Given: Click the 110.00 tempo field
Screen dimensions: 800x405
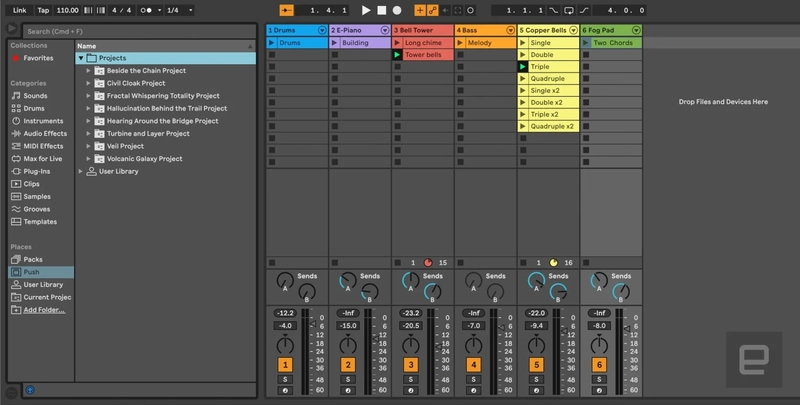Looking at the screenshot, I should pyautogui.click(x=67, y=10).
